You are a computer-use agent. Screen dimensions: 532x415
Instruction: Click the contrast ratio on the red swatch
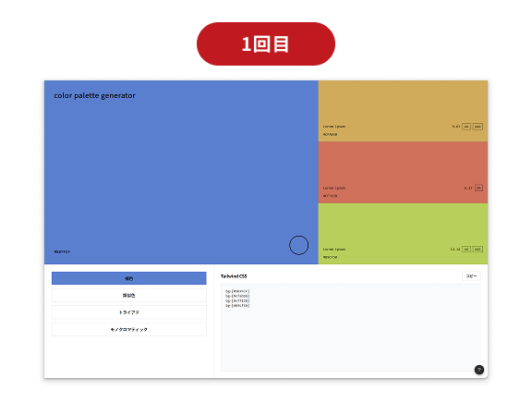(x=468, y=188)
